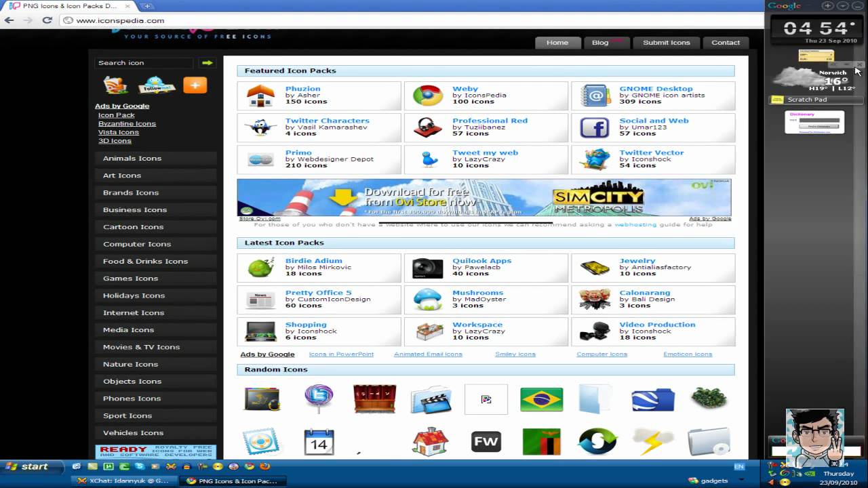Click the RSS feed icon in sidebar
This screenshot has height=488, width=868.
pyautogui.click(x=116, y=85)
